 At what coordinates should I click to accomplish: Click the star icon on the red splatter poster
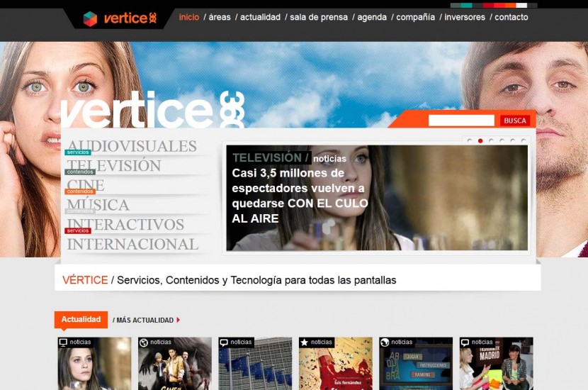(305, 342)
